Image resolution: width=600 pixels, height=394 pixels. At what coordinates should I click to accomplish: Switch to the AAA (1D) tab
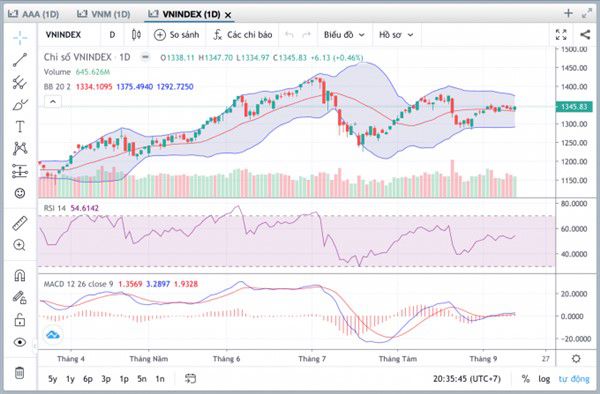[34, 14]
